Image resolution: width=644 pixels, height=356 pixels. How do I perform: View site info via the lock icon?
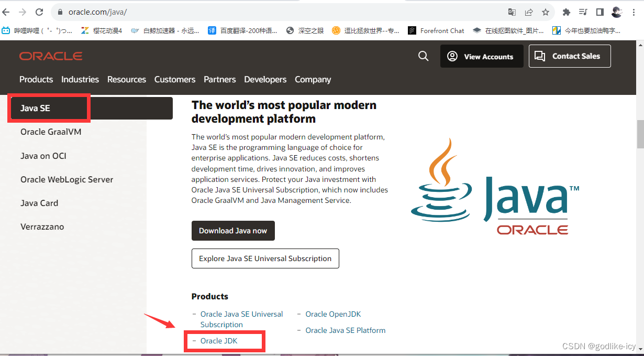(60, 12)
